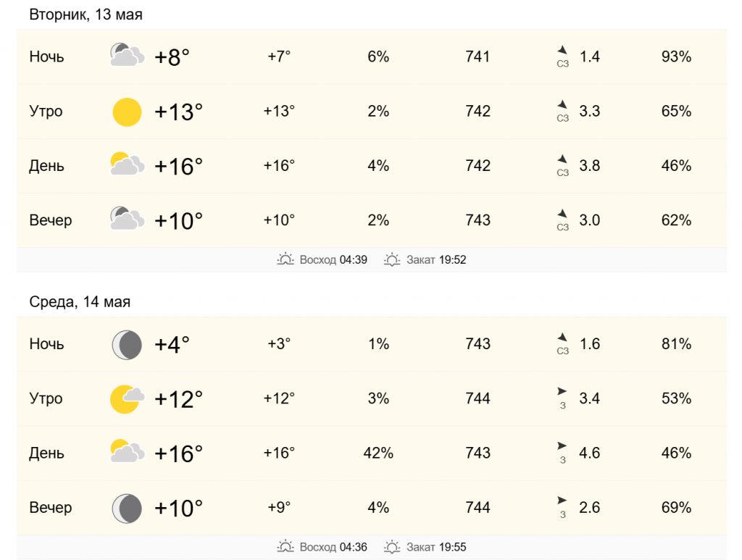The image size is (742, 560).
Task: Click the sunset icon next to Закат 19:55
Action: (x=392, y=547)
